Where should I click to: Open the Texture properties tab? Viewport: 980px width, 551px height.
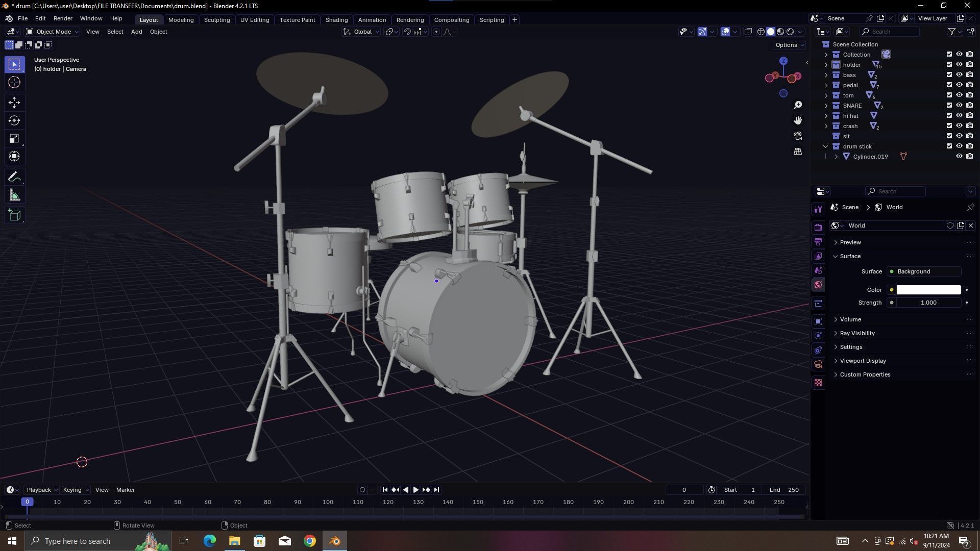[x=818, y=382]
